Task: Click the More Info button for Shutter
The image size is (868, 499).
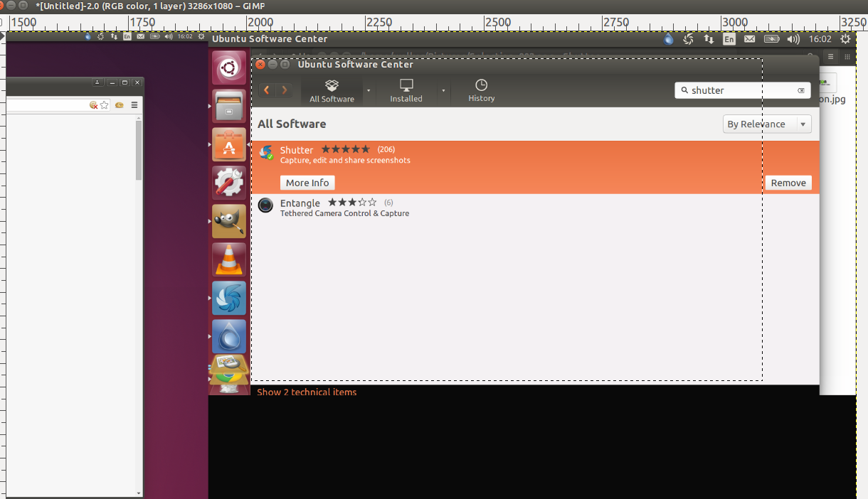Action: [307, 183]
